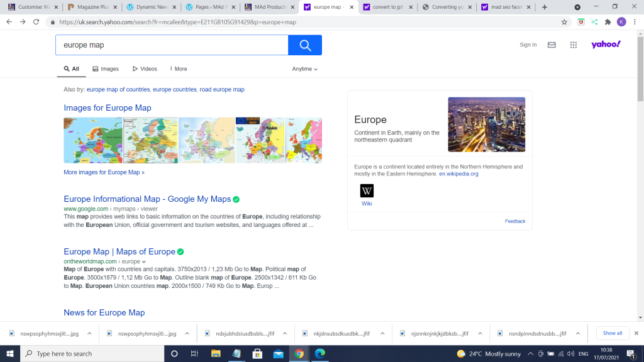Open the Yahoo apps grid icon
Image resolution: width=644 pixels, height=362 pixels.
pos(573,45)
